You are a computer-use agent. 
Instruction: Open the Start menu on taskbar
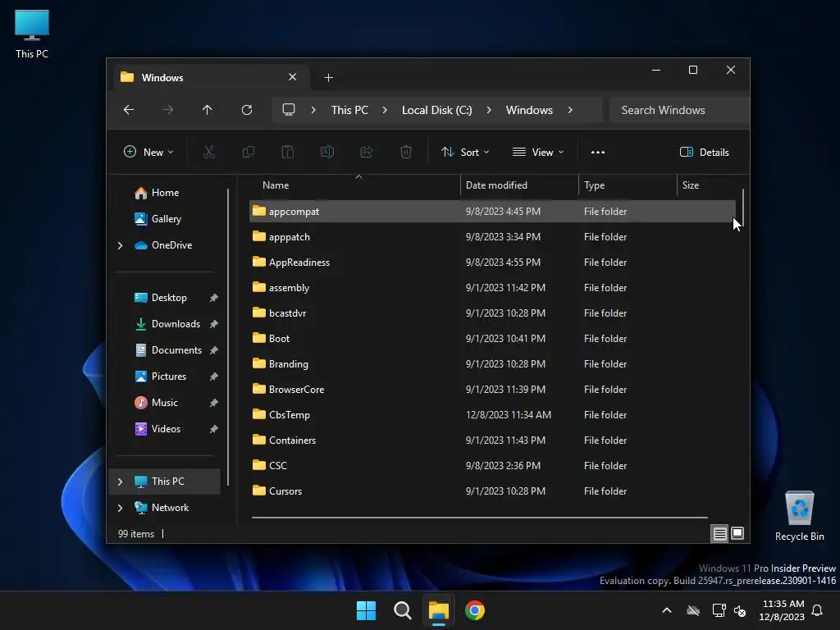(x=367, y=610)
